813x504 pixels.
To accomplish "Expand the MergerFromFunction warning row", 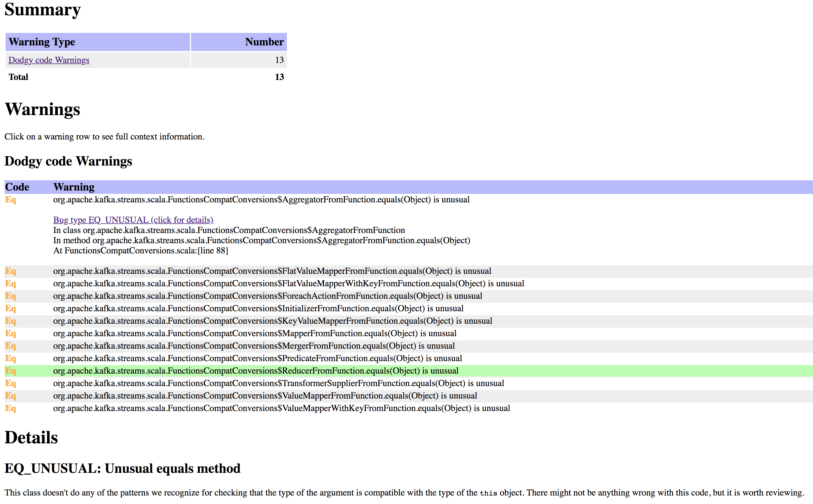I will 254,346.
